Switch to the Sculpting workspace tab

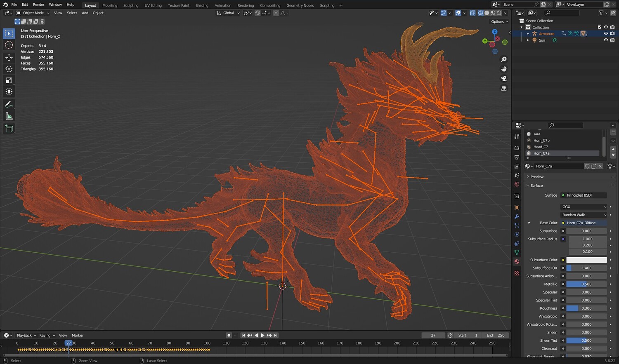[131, 5]
